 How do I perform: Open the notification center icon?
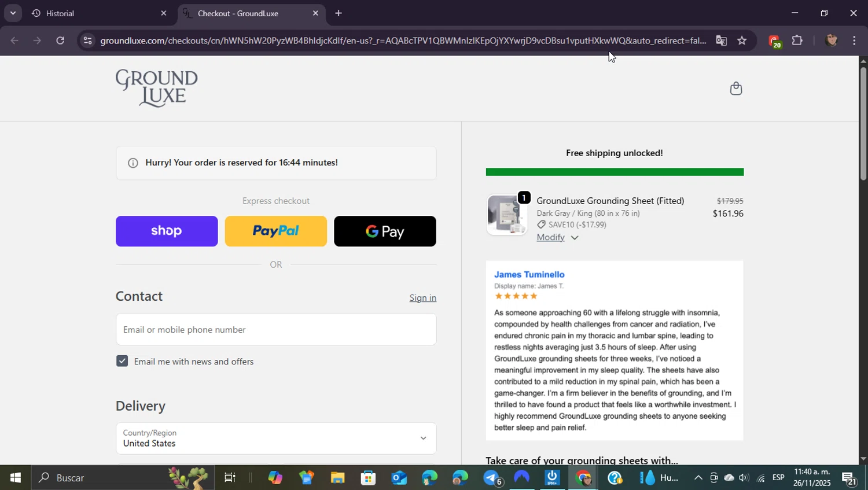click(849, 478)
